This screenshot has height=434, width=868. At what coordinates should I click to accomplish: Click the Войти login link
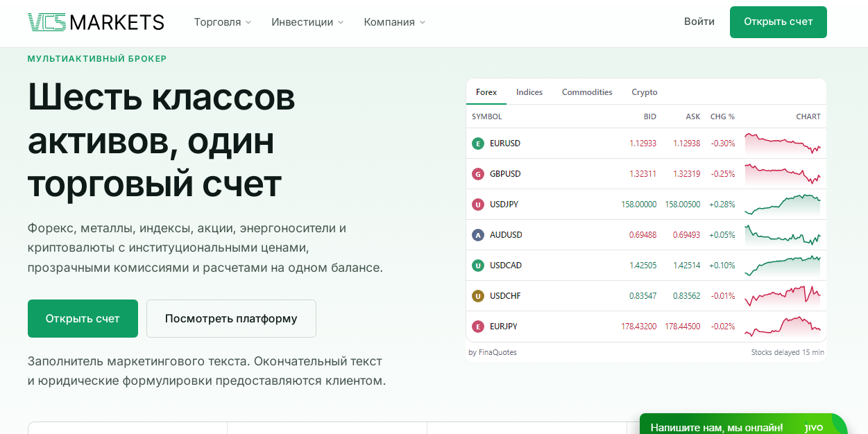pos(699,21)
